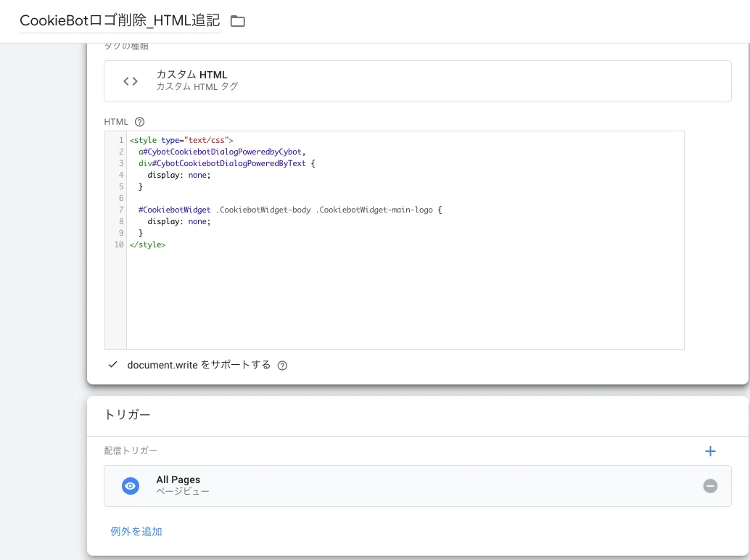The height and width of the screenshot is (560, 750).
Task: Click code line 1 with style type="text/css"
Action: click(x=181, y=140)
